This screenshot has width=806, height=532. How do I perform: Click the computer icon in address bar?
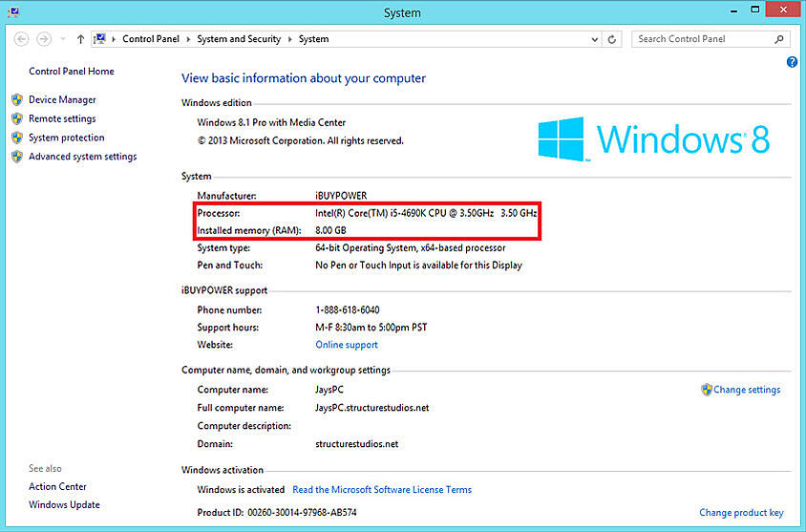(x=99, y=39)
